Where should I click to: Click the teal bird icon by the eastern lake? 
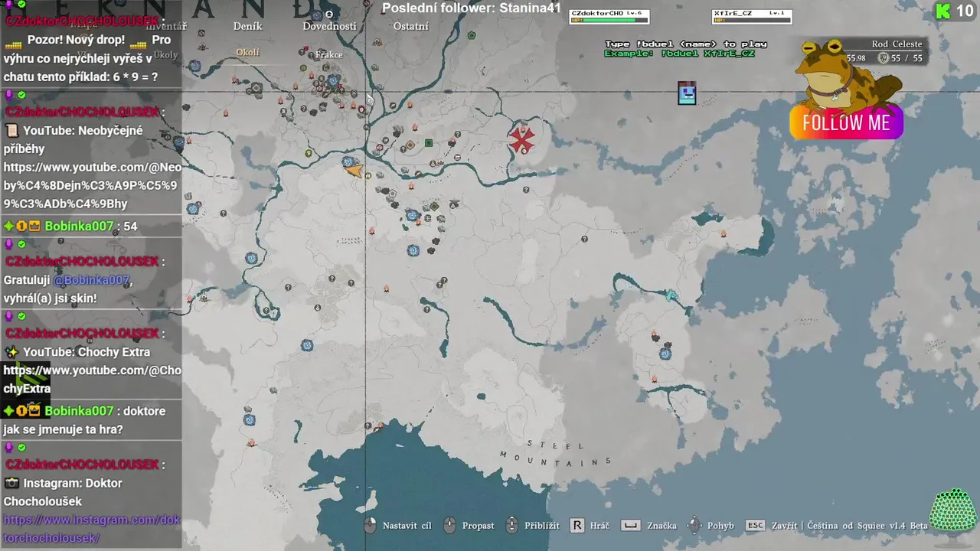tap(671, 295)
